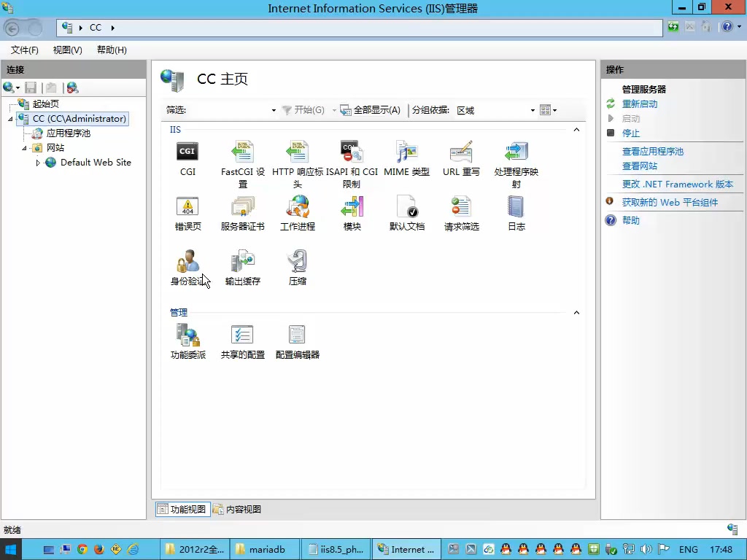Open 配置编辑器 management icon
This screenshot has height=560, width=747.
(298, 341)
